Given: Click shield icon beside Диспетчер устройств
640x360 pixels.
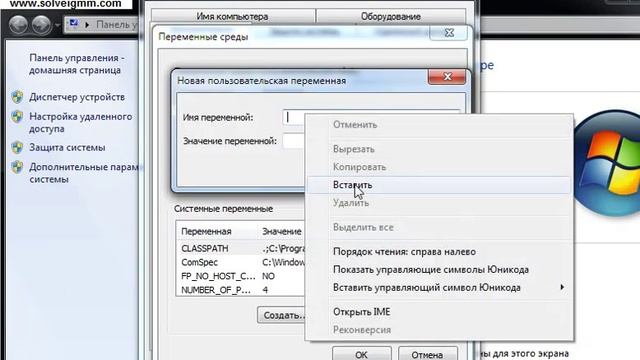Looking at the screenshot, I should [17, 97].
